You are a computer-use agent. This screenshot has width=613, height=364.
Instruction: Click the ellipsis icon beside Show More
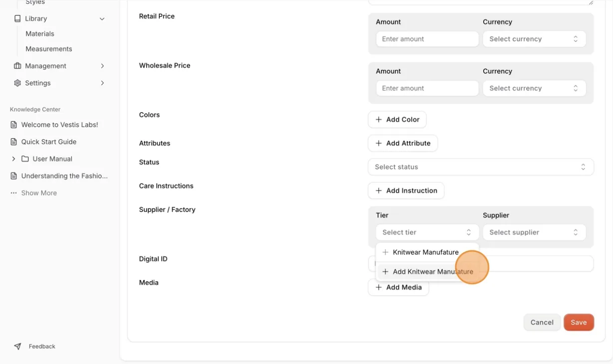(14, 193)
